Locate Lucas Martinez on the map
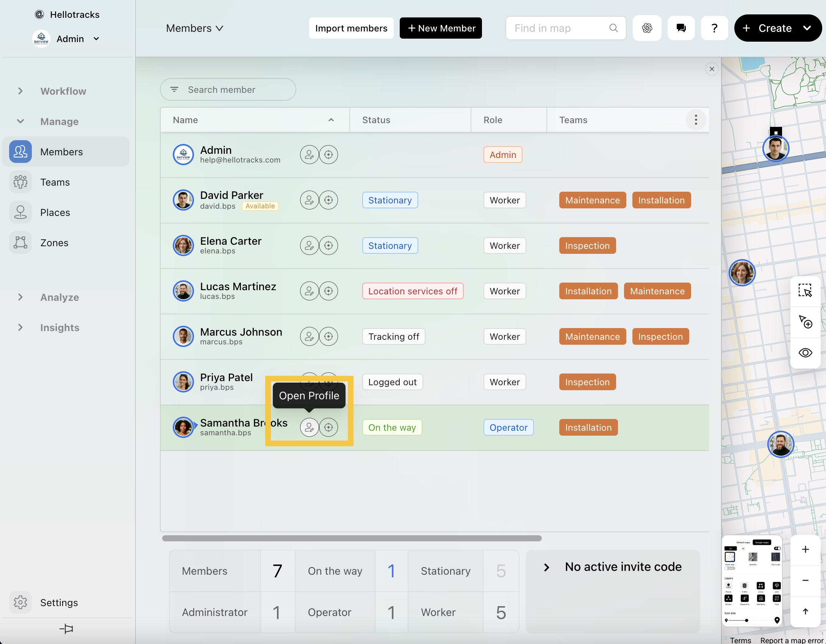826x644 pixels. 329,291
